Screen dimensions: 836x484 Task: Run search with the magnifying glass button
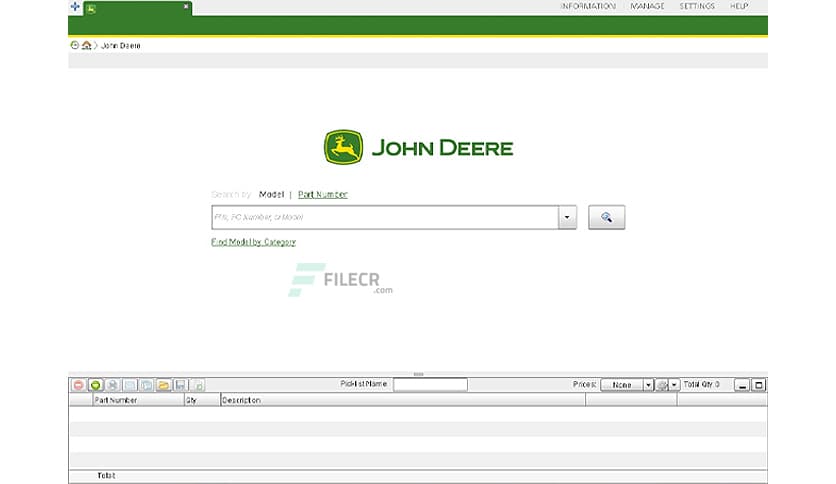(x=607, y=217)
